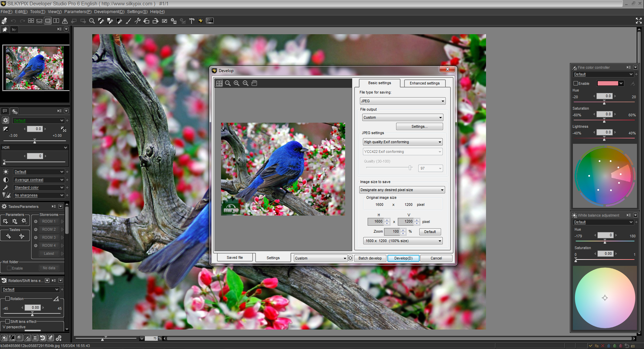
Task: Tick the Rotation checkbox
Action: (x=7, y=299)
